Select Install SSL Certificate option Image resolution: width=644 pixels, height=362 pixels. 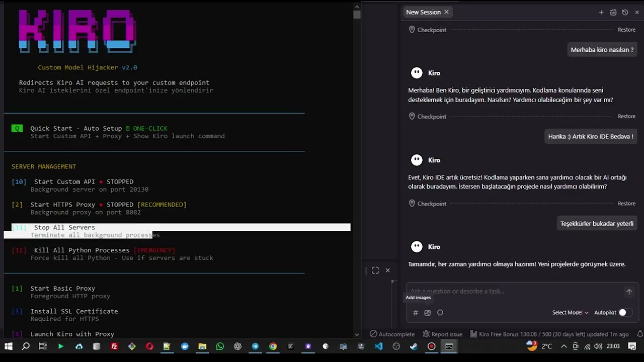click(65, 315)
